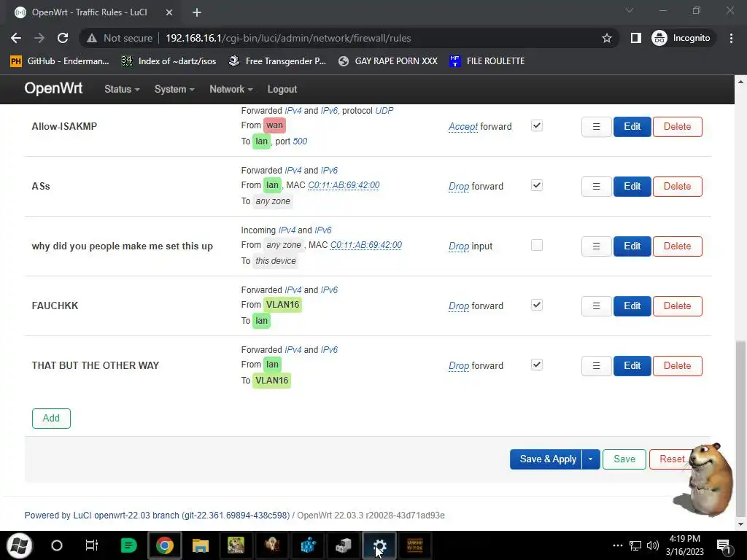Disable THAT BUT THE OTHER WAY checkbox

point(536,365)
